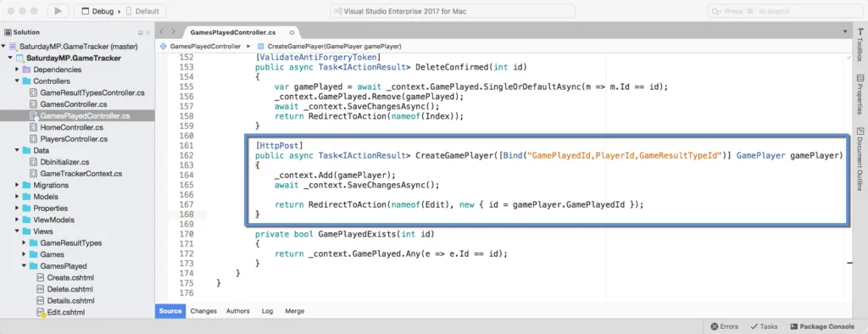Expand the GameResultTypes views folder
Viewport: 868px width, 334px height.
25,243
